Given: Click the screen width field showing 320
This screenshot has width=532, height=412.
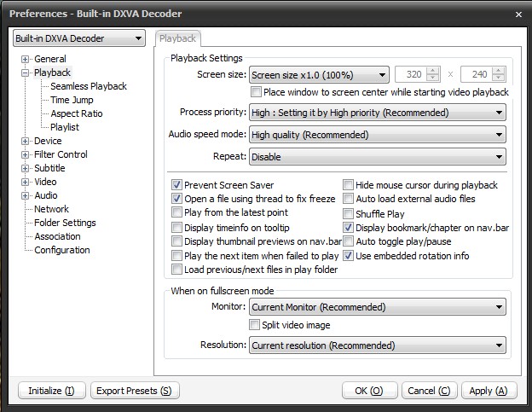Looking at the screenshot, I should (x=411, y=74).
